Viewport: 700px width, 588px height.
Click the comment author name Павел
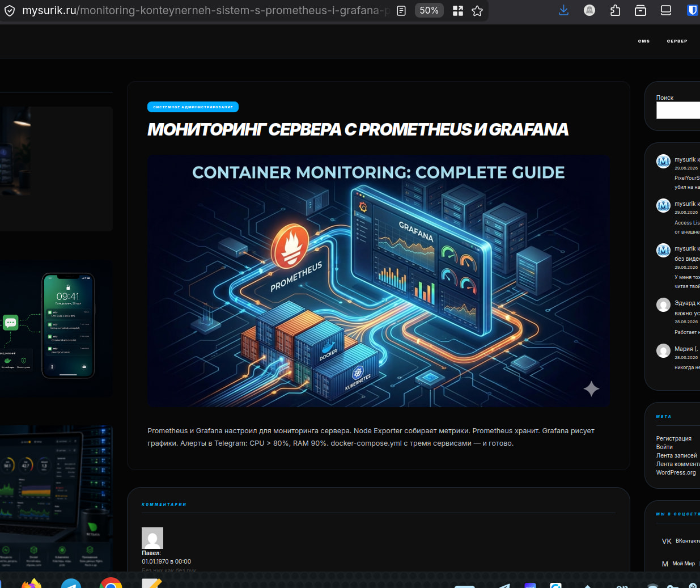click(x=151, y=553)
